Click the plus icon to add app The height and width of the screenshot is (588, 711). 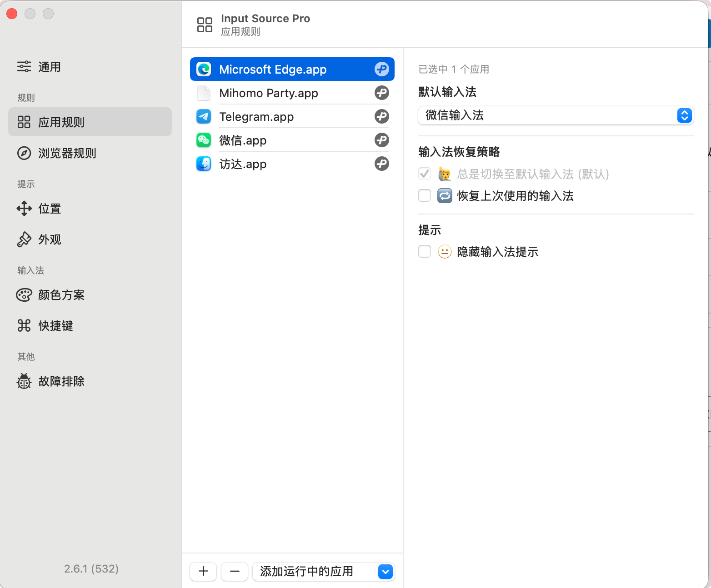203,571
